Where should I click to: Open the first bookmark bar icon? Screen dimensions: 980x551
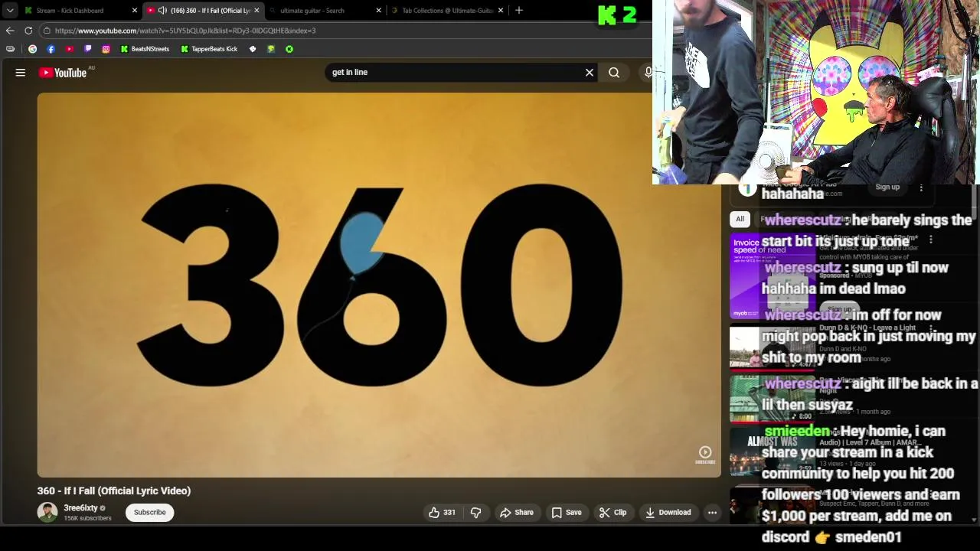(10, 49)
